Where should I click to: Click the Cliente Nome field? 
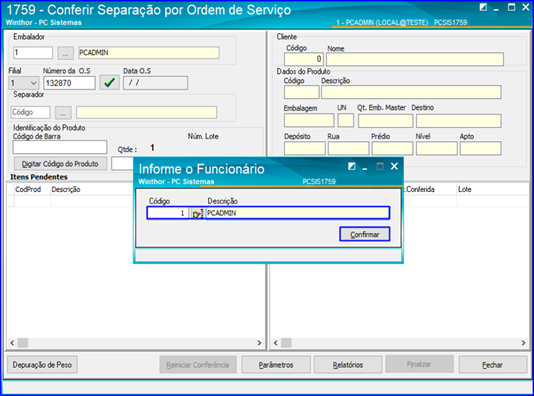[x=415, y=59]
